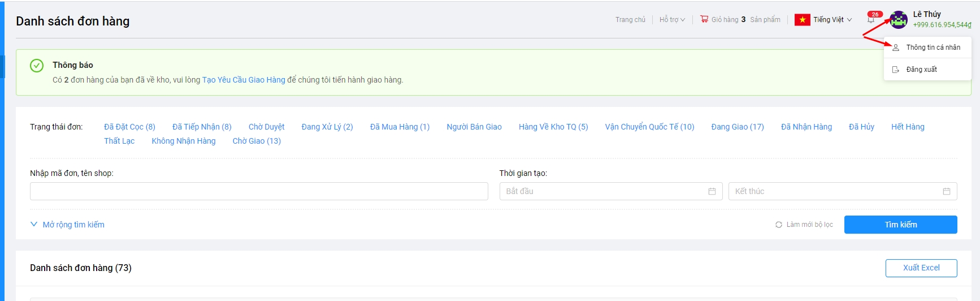Click the Lê Thúy user avatar
Viewport: 980px width, 301px height.
click(898, 20)
